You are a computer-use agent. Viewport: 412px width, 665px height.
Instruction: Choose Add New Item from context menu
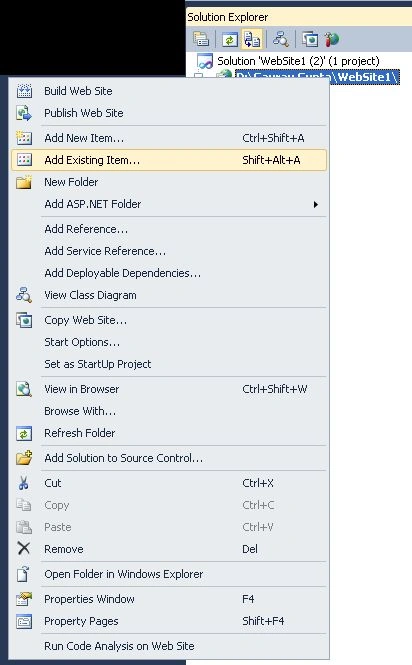(169, 138)
